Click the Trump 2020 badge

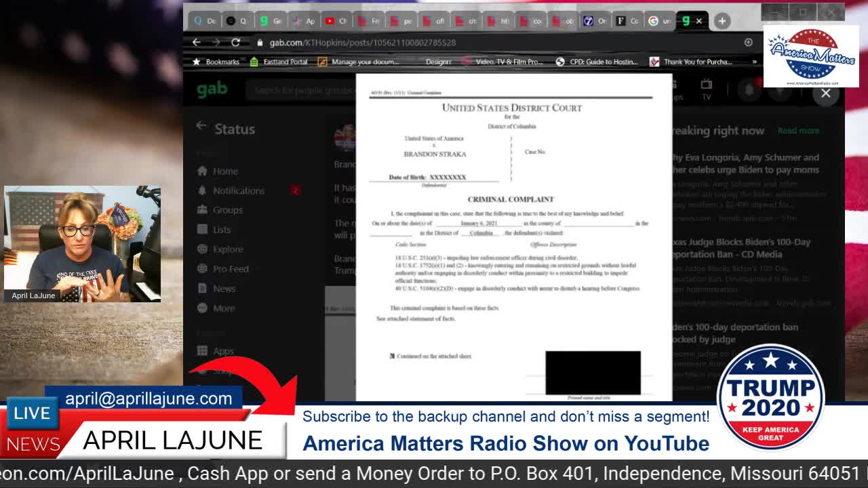pyautogui.click(x=771, y=397)
